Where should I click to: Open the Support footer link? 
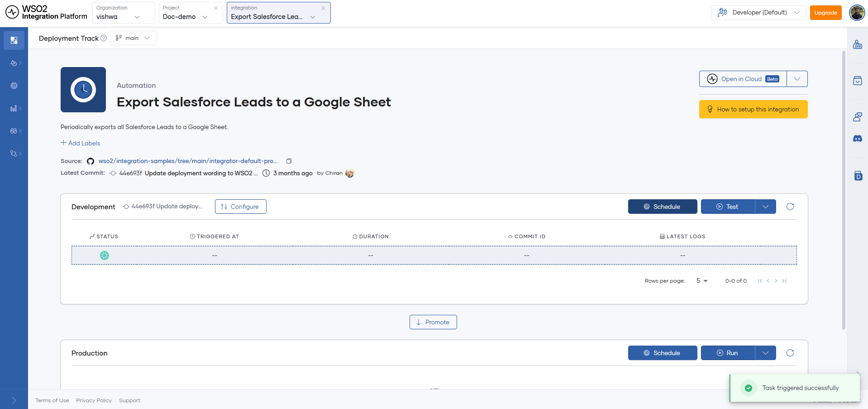point(129,400)
